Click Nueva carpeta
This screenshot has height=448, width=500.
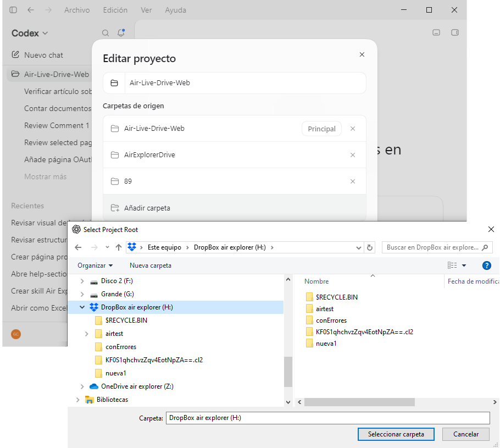pos(150,266)
